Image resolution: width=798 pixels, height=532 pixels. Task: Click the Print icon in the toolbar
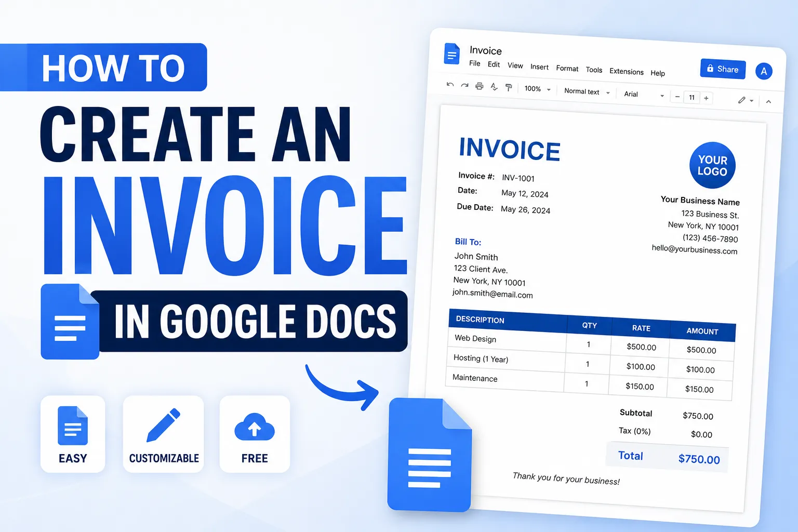[479, 86]
